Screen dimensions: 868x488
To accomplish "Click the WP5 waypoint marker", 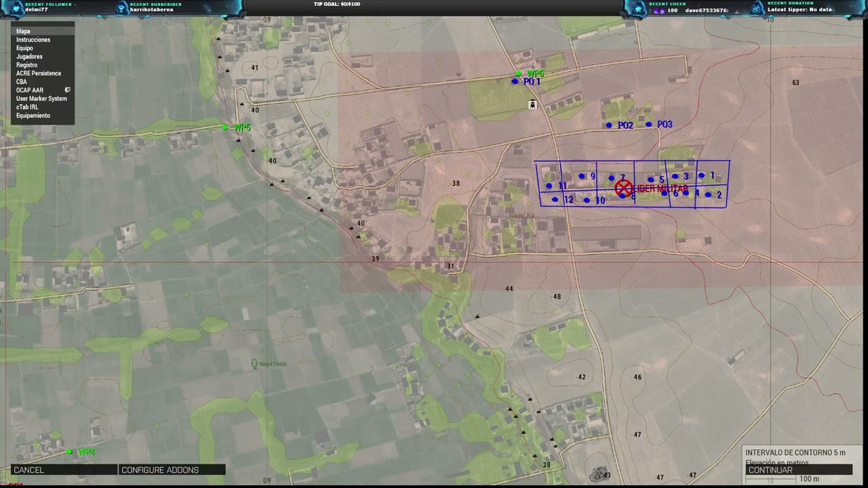I will 225,127.
